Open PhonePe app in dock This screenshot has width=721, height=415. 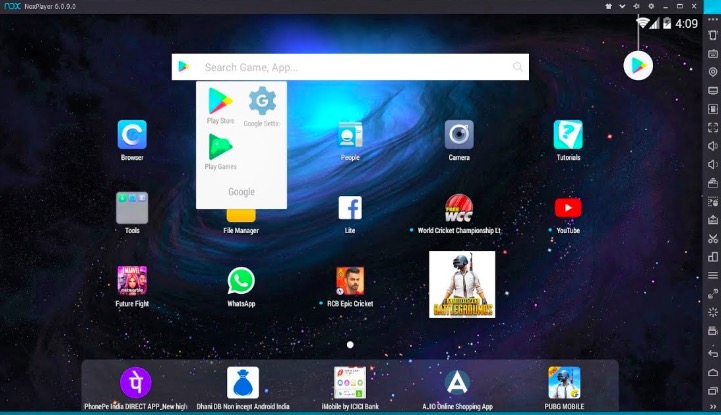click(136, 382)
